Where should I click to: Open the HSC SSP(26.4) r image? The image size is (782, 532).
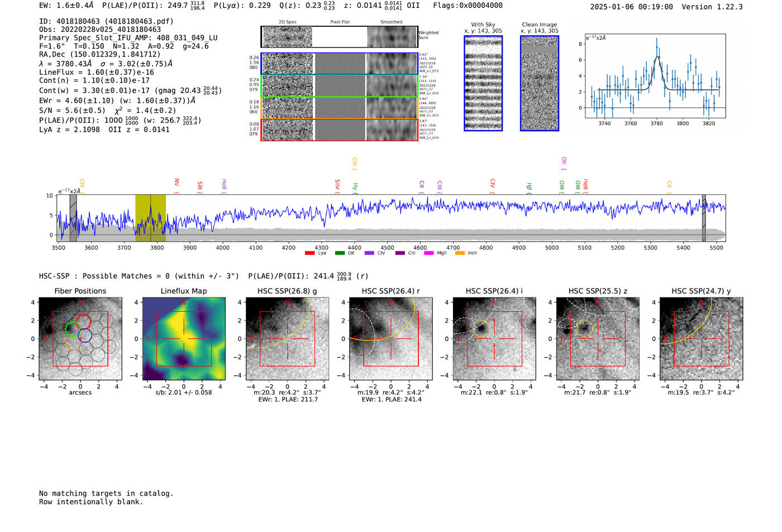pyautogui.click(x=391, y=339)
